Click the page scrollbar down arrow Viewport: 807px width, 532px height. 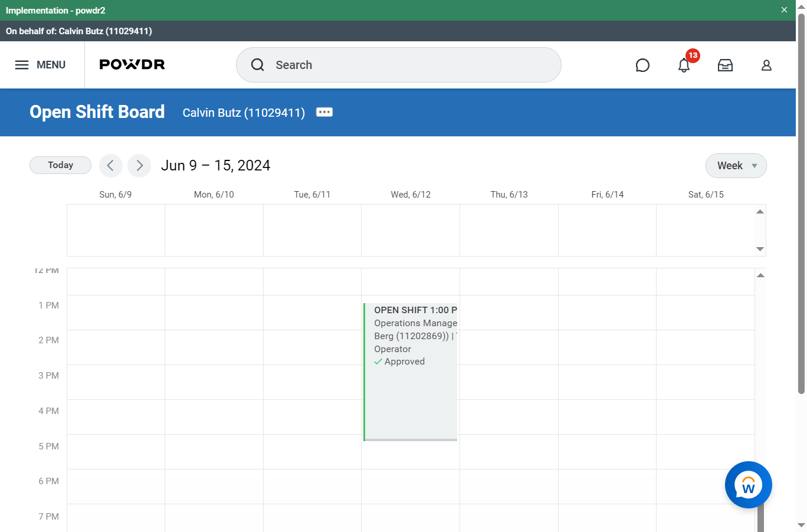(801, 525)
